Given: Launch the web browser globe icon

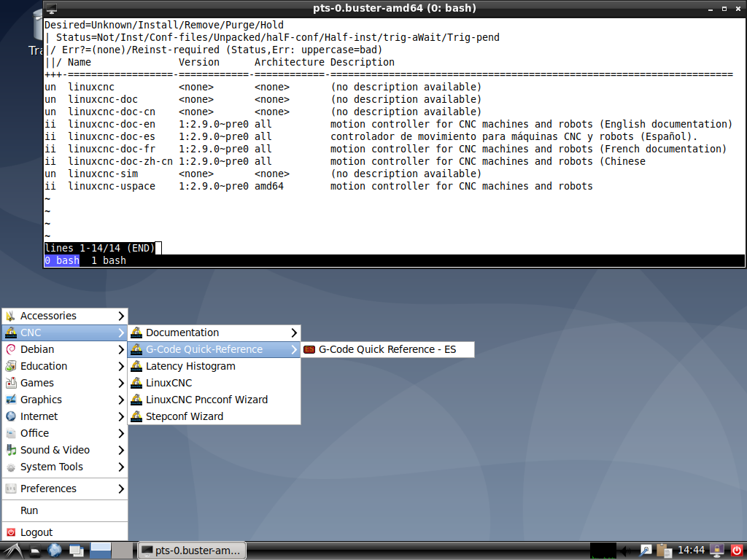Looking at the screenshot, I should [x=55, y=551].
